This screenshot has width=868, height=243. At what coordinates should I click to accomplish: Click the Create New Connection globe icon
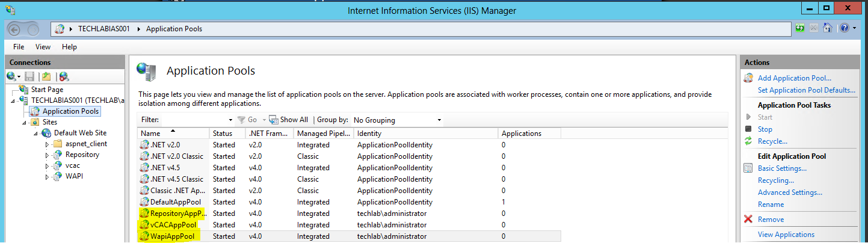point(11,76)
